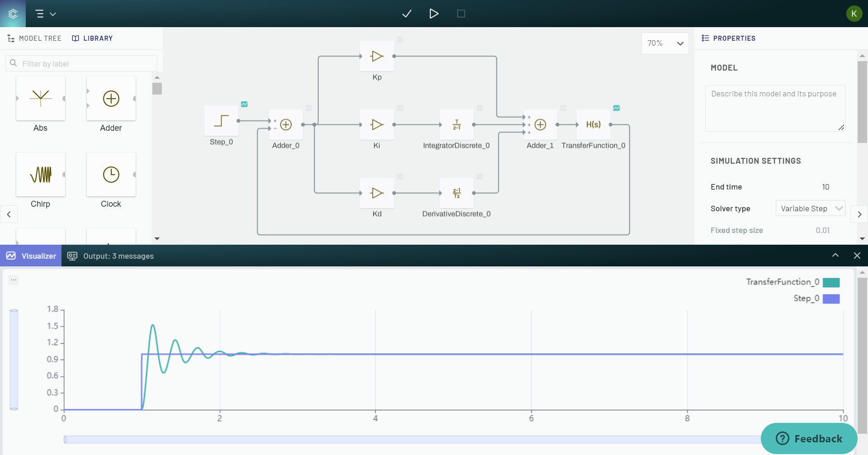Click the Kp gain block
The width and height of the screenshot is (868, 455).
(377, 57)
